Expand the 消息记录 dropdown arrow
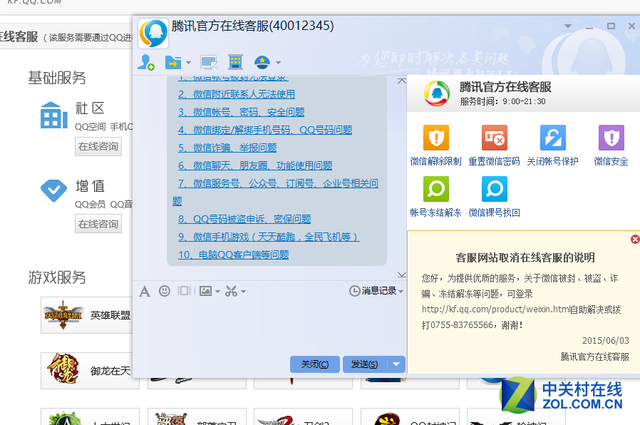 401,291
